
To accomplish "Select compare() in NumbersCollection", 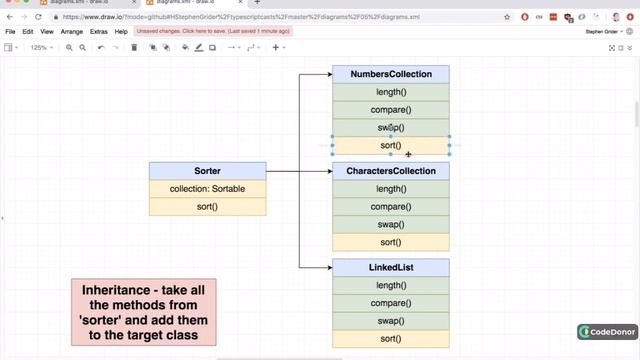I will tap(391, 110).
